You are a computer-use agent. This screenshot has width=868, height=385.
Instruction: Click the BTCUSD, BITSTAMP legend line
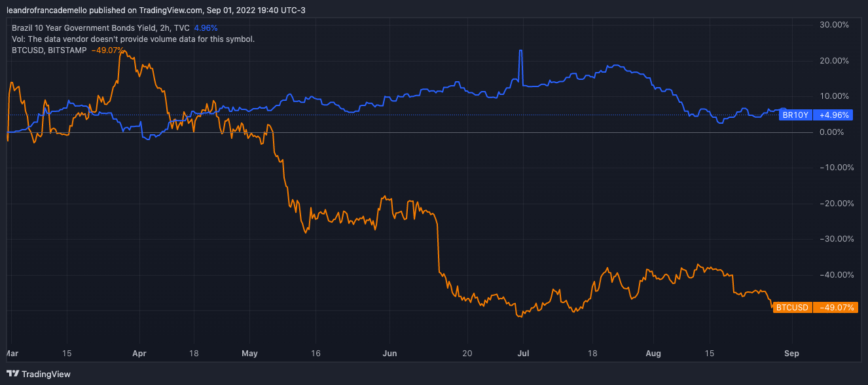(x=49, y=49)
